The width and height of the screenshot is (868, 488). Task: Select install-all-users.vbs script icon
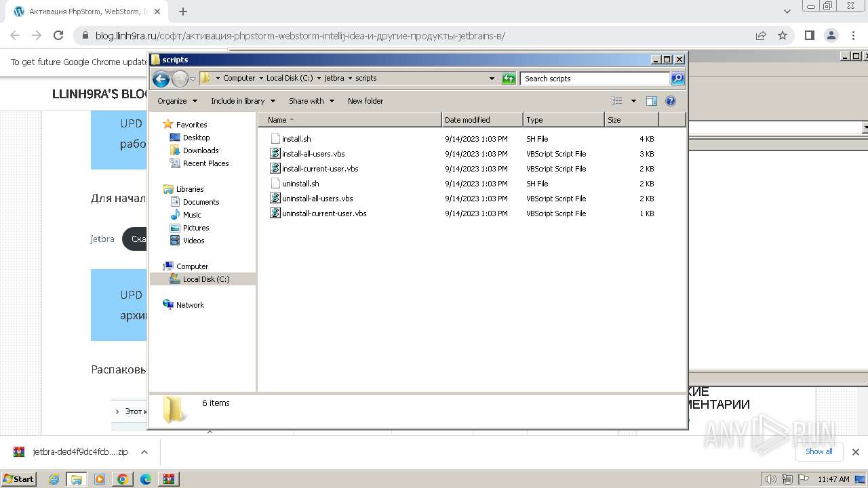[275, 154]
